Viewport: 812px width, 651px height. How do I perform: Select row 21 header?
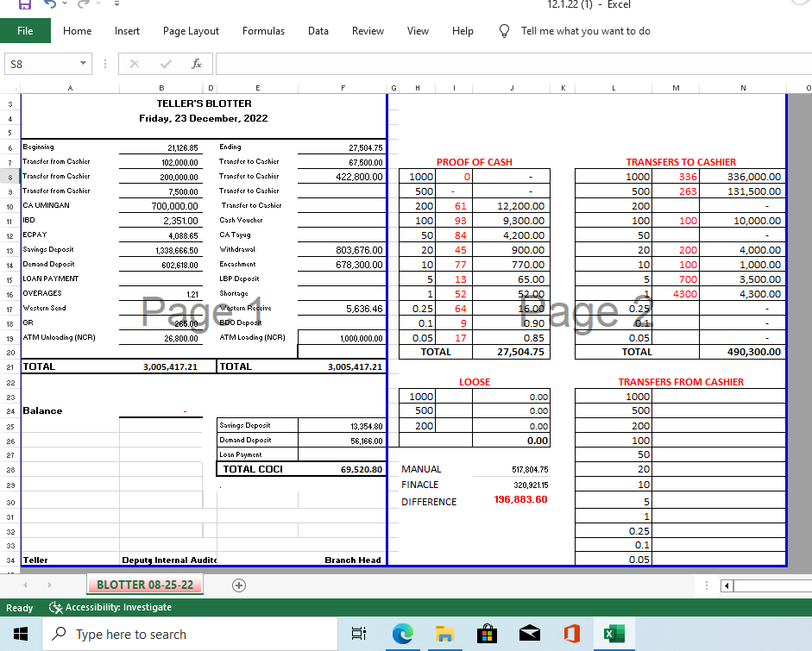(x=9, y=367)
